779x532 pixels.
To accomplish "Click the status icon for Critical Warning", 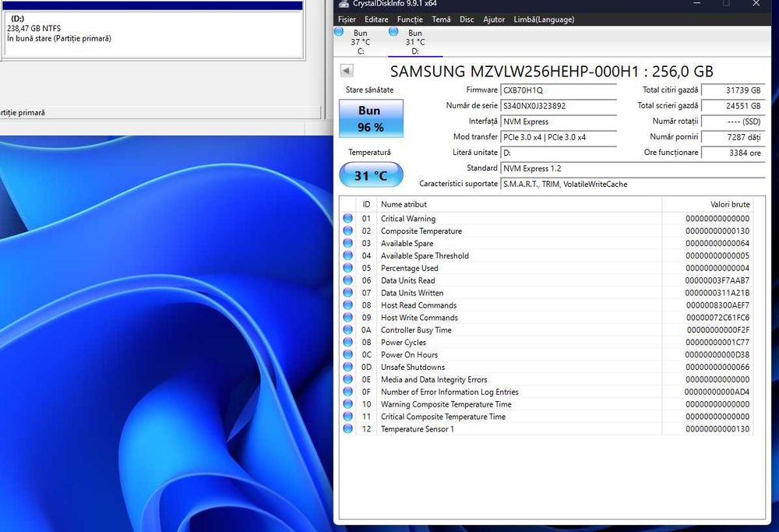I will click(347, 219).
